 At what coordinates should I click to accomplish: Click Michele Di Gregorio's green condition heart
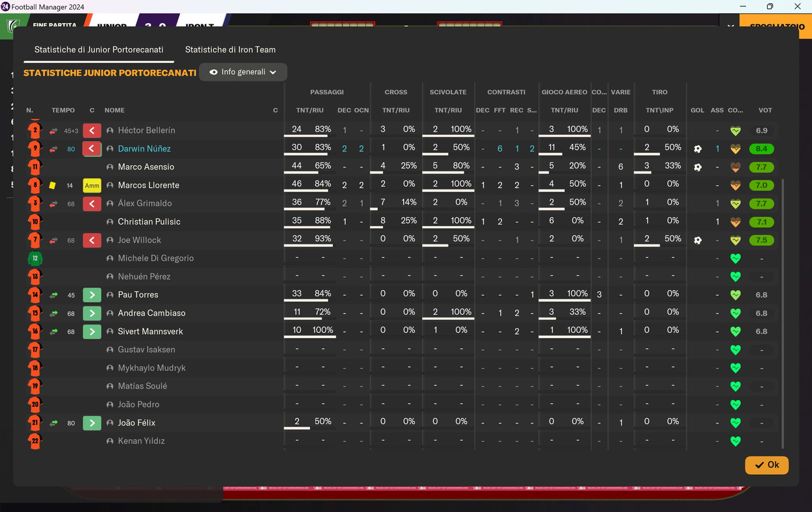tap(736, 259)
